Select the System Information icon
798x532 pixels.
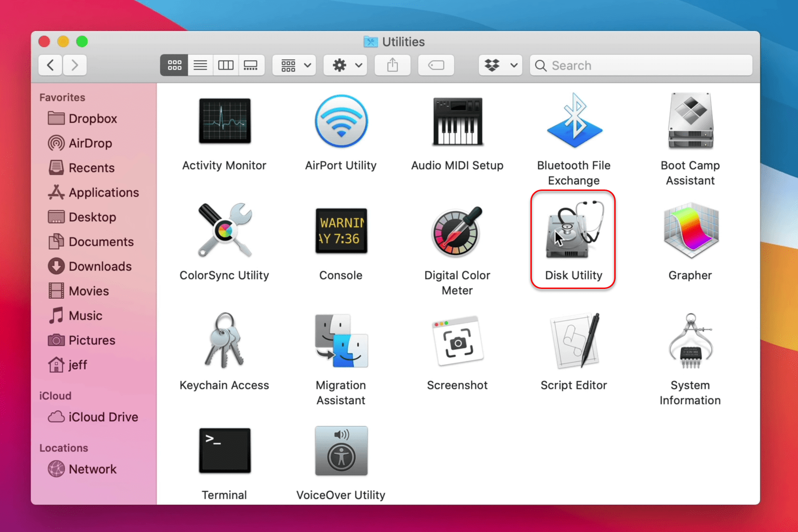[x=690, y=340]
